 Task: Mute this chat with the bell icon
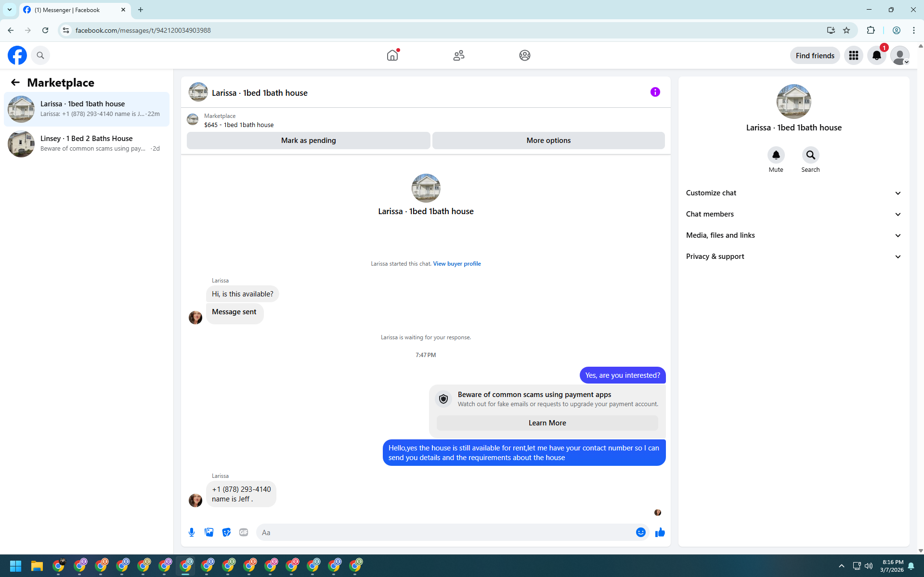click(776, 155)
